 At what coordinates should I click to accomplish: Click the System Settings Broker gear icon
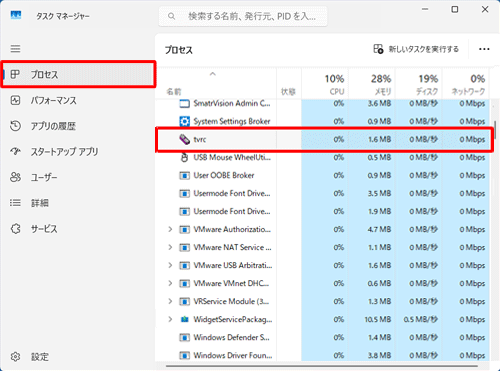184,121
